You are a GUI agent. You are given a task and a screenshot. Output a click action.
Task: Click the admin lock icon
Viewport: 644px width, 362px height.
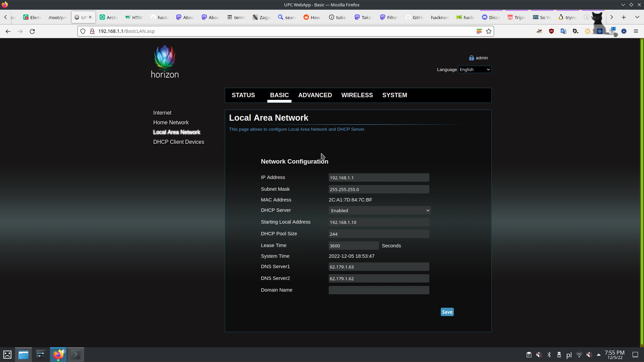(x=472, y=58)
